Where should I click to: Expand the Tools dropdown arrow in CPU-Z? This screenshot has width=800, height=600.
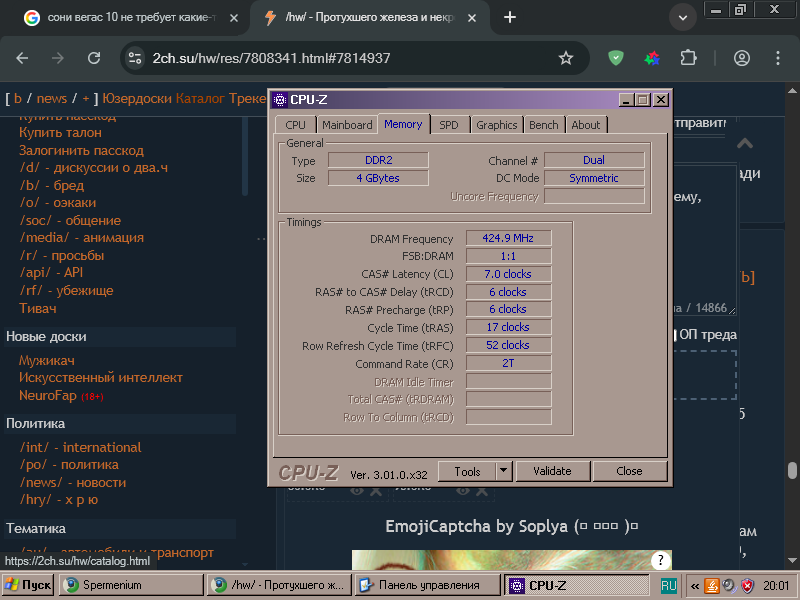pos(504,471)
